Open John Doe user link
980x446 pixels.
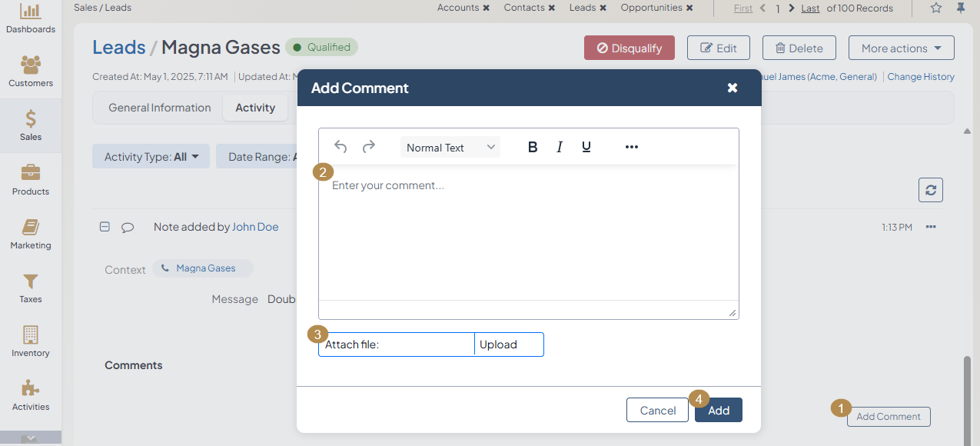point(255,227)
